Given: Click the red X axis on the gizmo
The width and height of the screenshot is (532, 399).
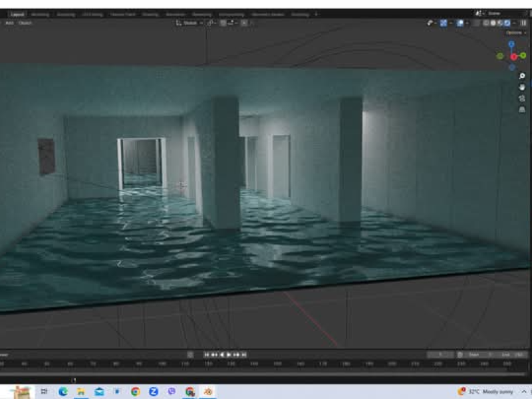Looking at the screenshot, I should tap(514, 57).
